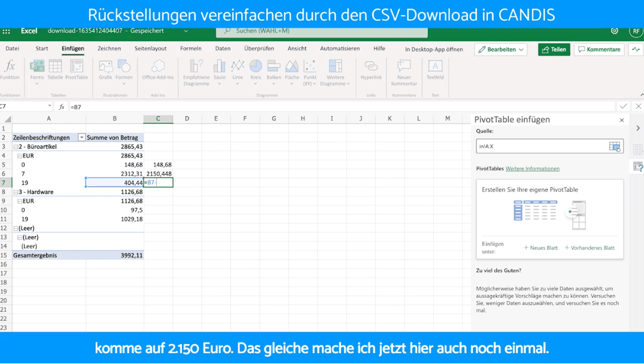644x364 pixels.
Task: Open the RF account avatar
Action: tap(636, 31)
